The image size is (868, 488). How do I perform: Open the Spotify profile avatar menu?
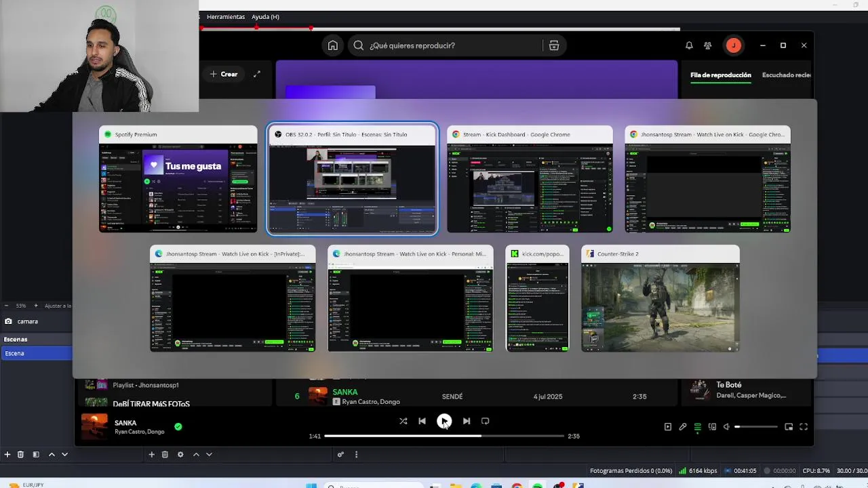click(733, 45)
